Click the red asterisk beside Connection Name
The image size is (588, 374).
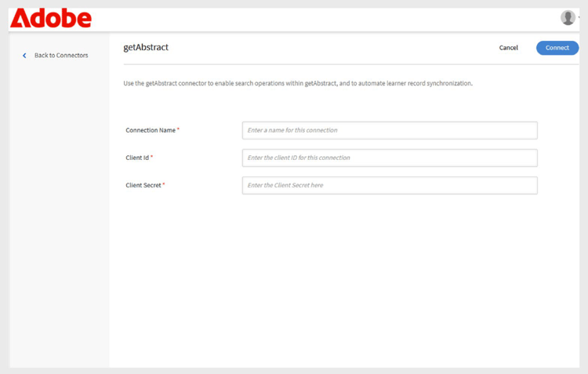tap(178, 129)
